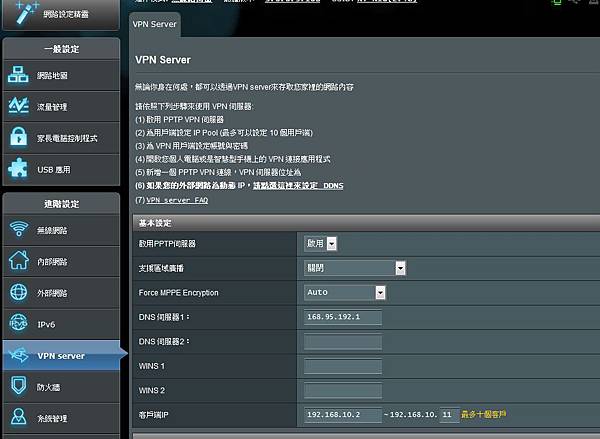Select VPN server icon in sidebar
The width and height of the screenshot is (600, 439).
[19, 355]
